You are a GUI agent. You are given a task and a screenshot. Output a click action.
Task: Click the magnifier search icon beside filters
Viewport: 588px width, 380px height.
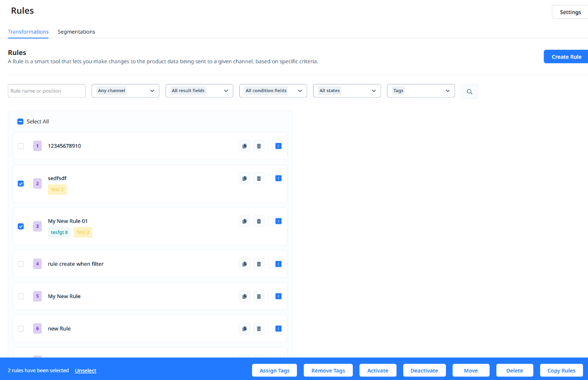tap(469, 92)
